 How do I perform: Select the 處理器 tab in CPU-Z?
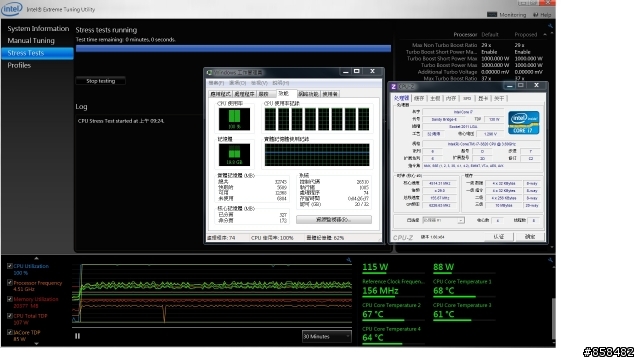tap(401, 98)
